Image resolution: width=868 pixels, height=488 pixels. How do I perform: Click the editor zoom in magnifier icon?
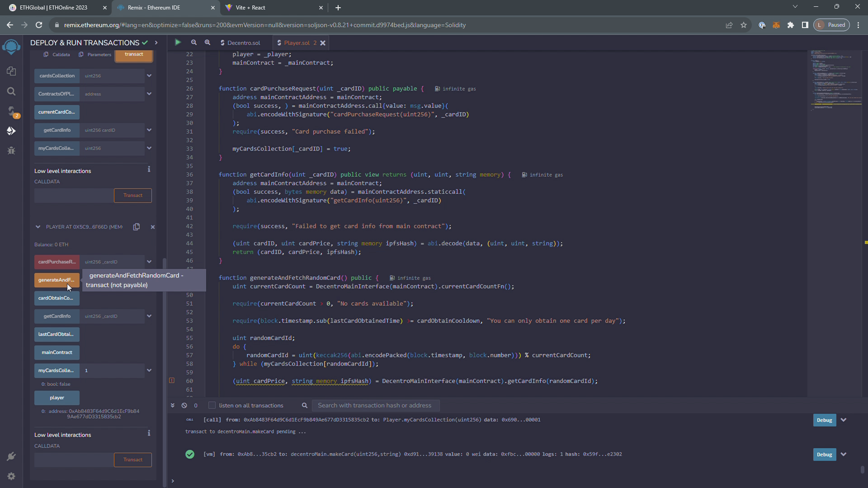208,42
